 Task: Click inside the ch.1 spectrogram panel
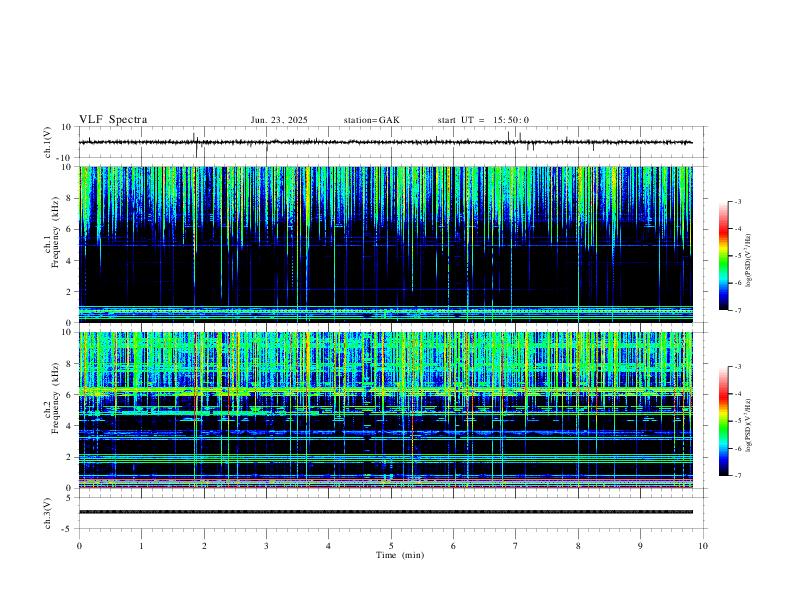(x=385, y=244)
